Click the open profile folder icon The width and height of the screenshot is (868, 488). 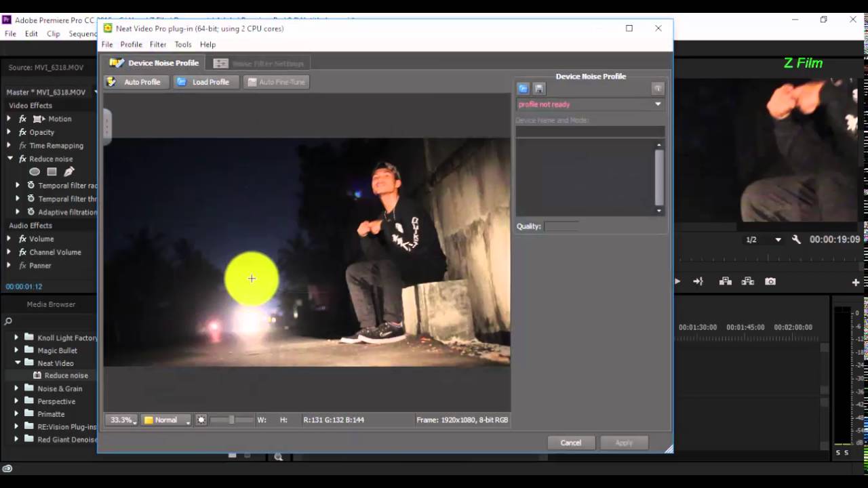pos(523,89)
